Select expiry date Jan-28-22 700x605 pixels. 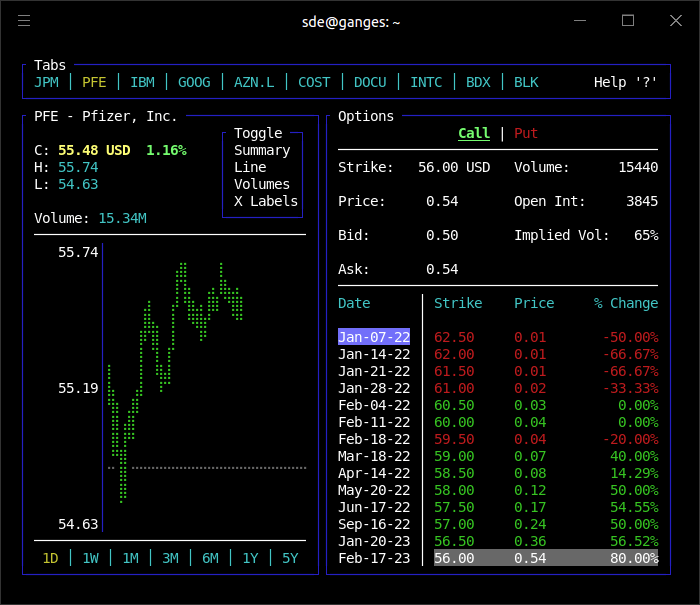(374, 388)
